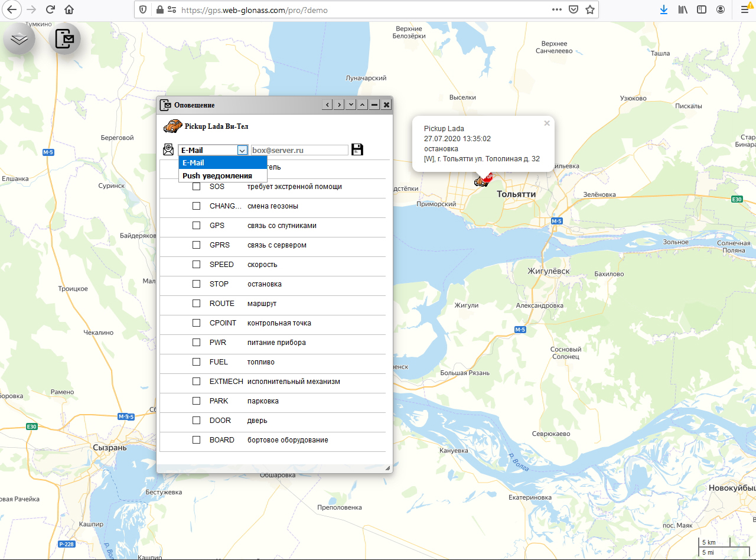
Task: Tick the PARK parking checkbox
Action: [x=196, y=401]
